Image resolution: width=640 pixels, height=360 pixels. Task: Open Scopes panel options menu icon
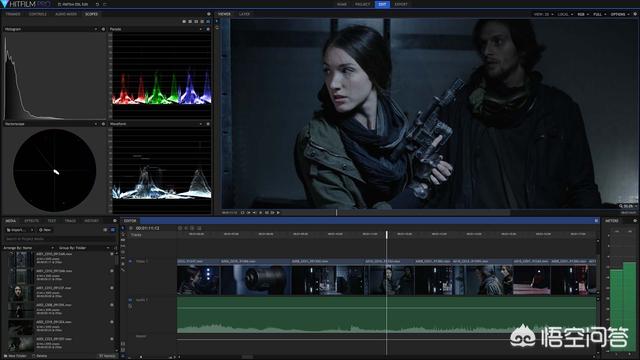pos(209,14)
